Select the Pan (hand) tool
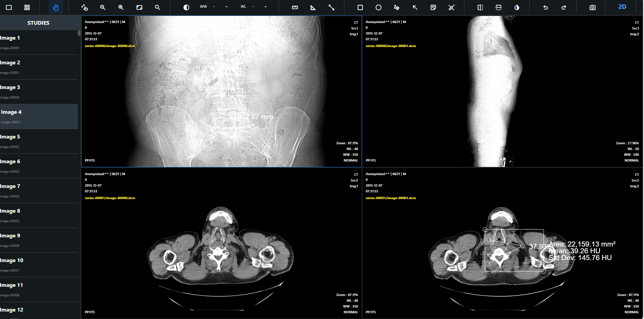 tap(56, 7)
